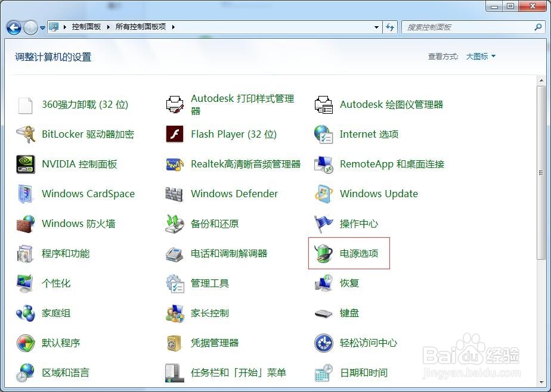This screenshot has width=551, height=392.
Task: Open the 日期和时间 link
Action: (364, 373)
